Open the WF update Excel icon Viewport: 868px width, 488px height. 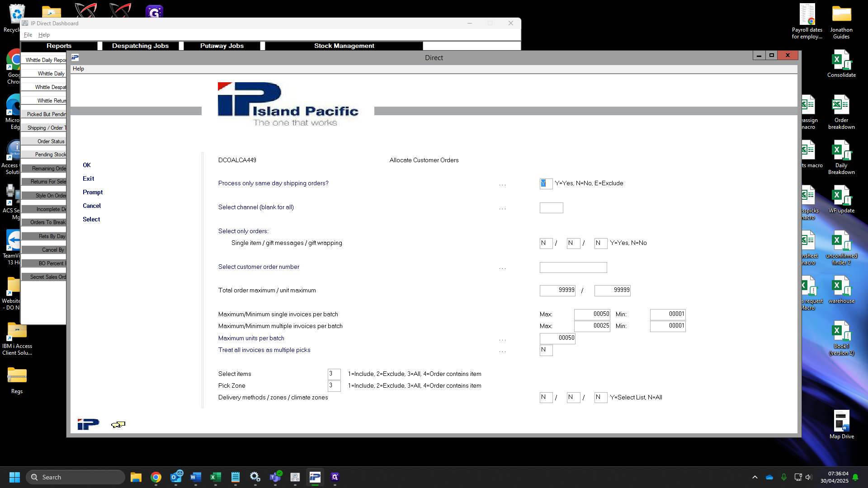tap(841, 199)
